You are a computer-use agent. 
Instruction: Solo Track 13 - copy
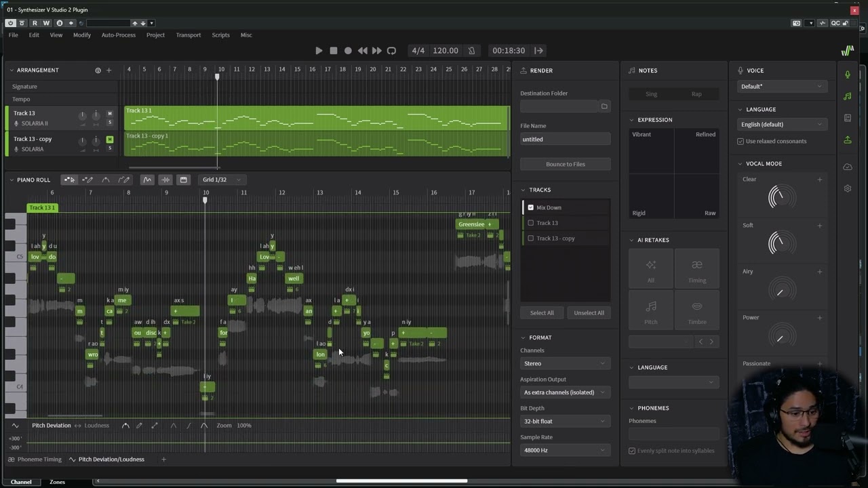click(x=110, y=148)
